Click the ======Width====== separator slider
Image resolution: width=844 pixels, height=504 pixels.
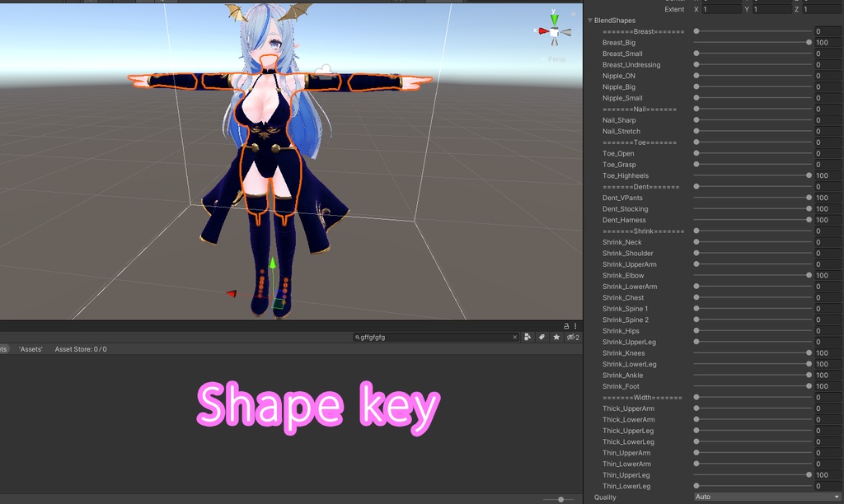[753, 398]
